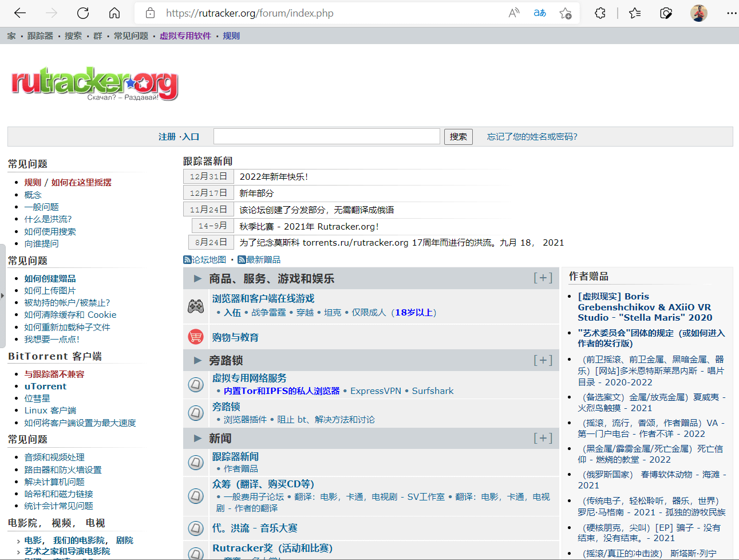
Task: Open the Linux 客户端 sidebar link
Action: pyautogui.click(x=50, y=410)
